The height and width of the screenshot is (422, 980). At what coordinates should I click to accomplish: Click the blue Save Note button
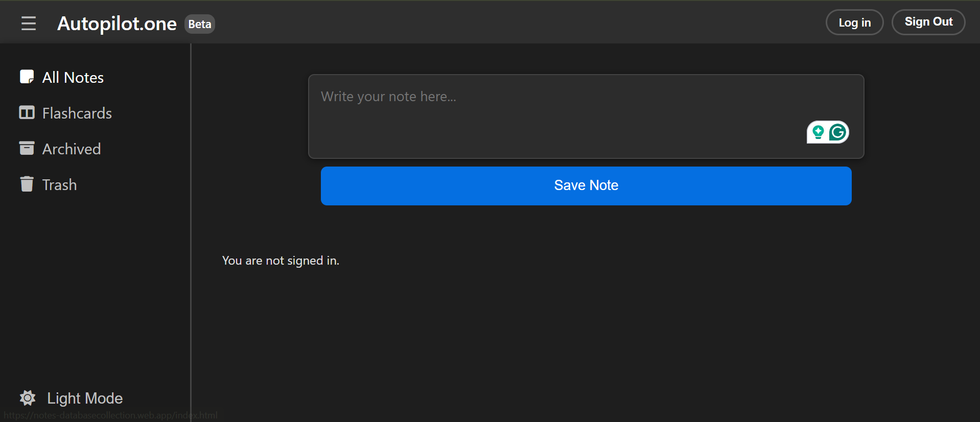click(586, 186)
